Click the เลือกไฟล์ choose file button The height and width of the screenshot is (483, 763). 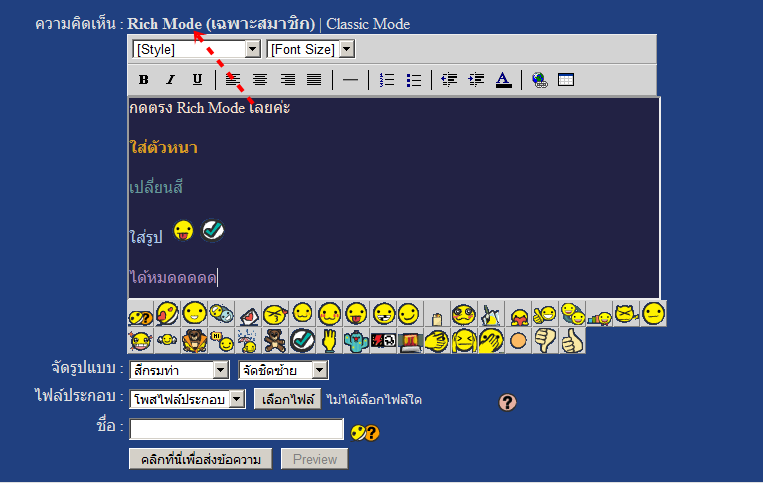pyautogui.click(x=288, y=399)
